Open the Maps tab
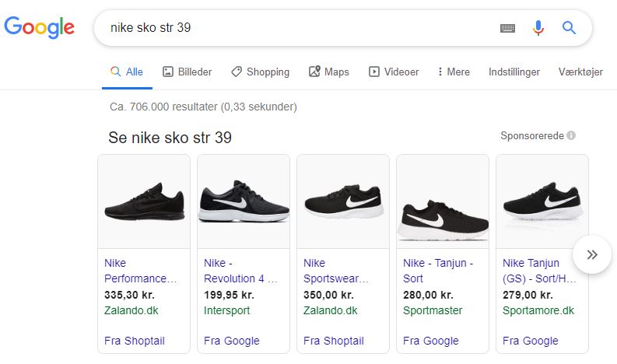The height and width of the screenshot is (364, 617). pyautogui.click(x=329, y=72)
